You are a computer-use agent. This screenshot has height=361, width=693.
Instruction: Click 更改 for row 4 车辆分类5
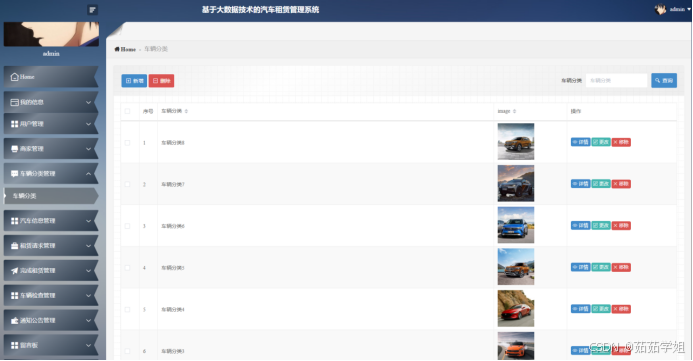coord(601,267)
